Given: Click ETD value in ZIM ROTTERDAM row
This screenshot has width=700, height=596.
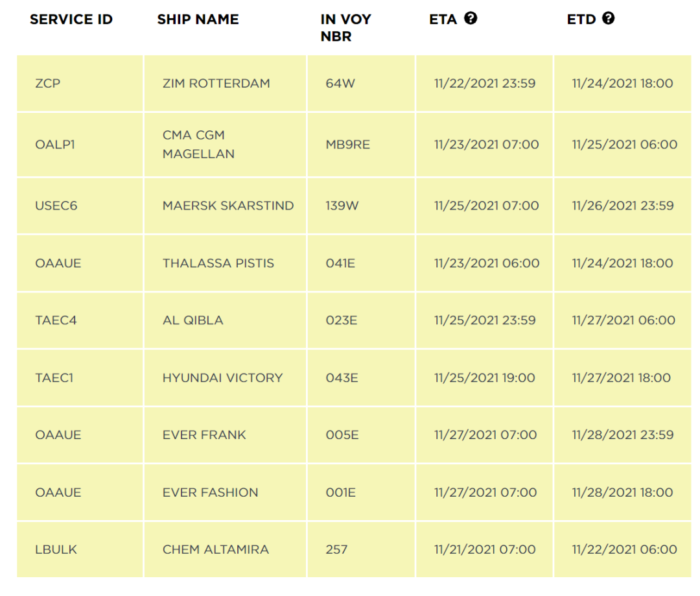Looking at the screenshot, I should (x=622, y=84).
